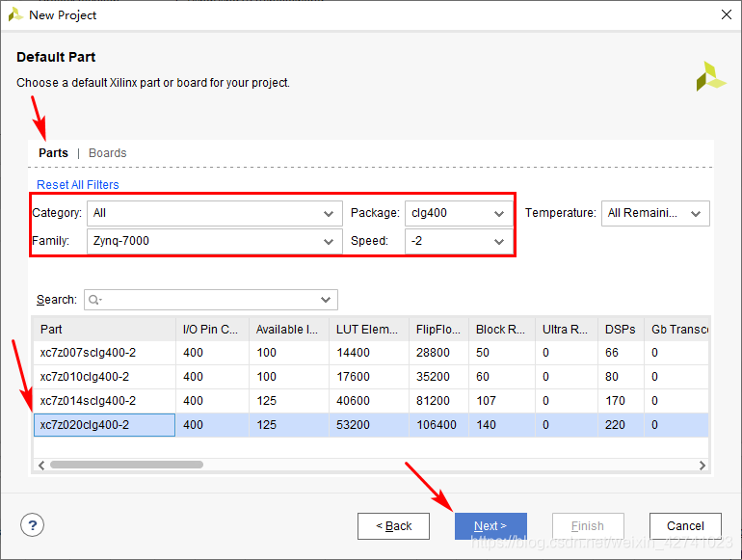Viewport: 742px width, 560px height.
Task: Sort by the Part column header
Action: [x=104, y=329]
